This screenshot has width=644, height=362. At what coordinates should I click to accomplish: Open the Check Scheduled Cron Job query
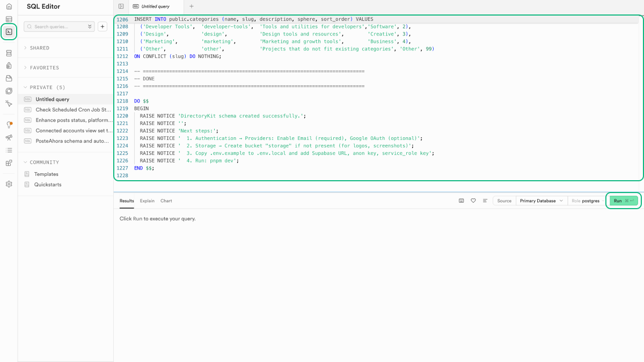[x=73, y=110]
